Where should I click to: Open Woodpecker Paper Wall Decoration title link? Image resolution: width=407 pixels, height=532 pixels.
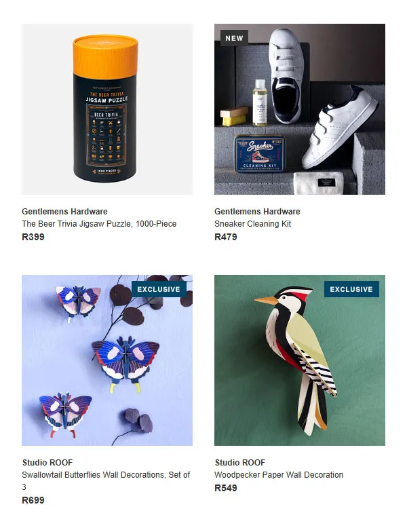pos(279,475)
